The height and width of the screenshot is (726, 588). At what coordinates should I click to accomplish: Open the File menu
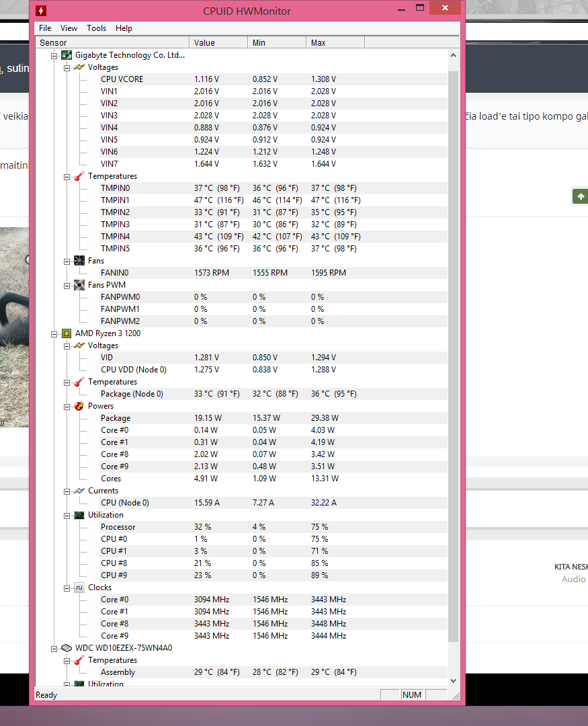tap(45, 28)
